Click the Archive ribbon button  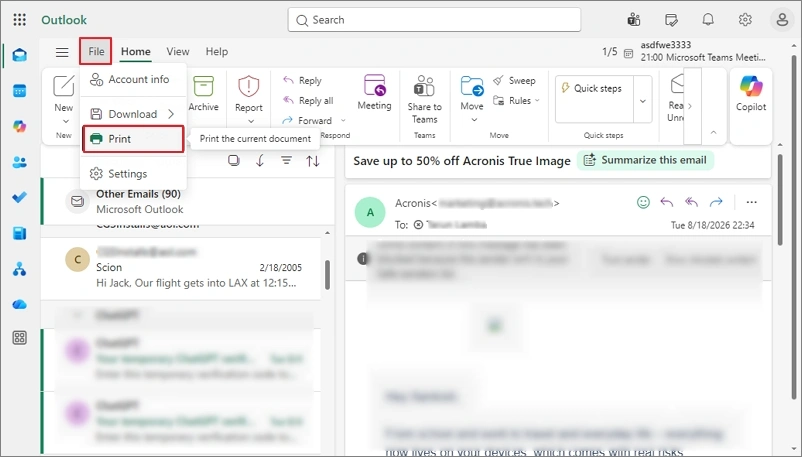(204, 94)
